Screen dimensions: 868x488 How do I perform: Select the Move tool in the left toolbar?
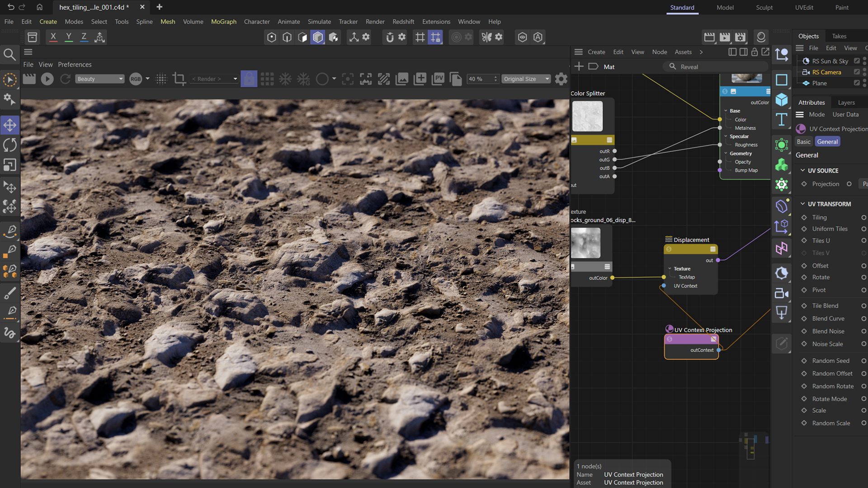click(x=9, y=125)
